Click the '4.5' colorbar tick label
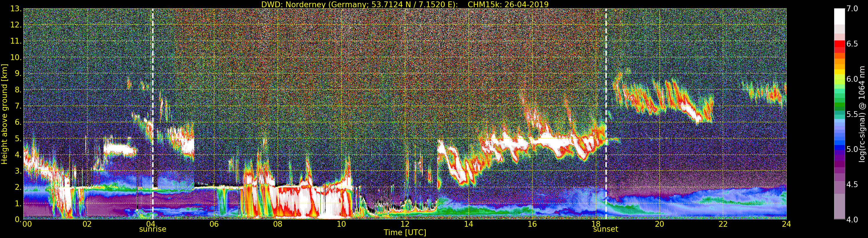Viewport: 868px width, 238px height. coord(852,185)
